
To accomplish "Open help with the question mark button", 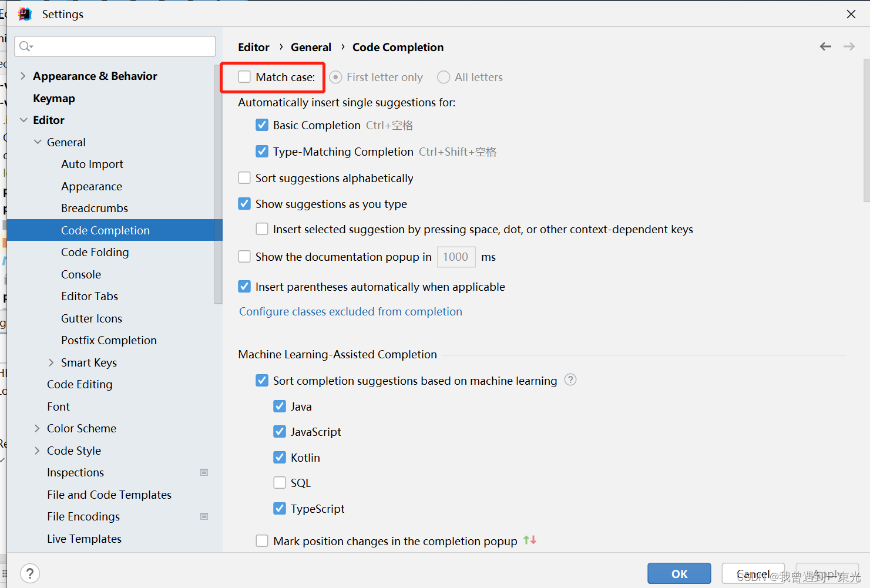I will 30,573.
